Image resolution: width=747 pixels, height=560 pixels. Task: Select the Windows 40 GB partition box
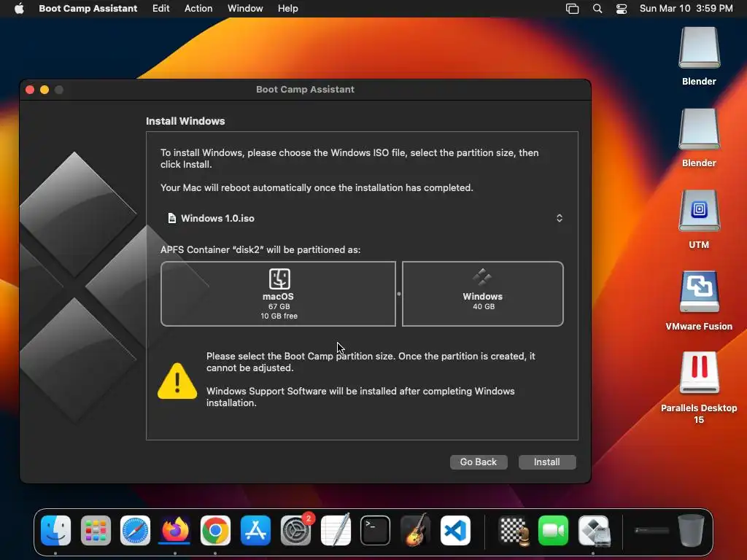tap(483, 294)
